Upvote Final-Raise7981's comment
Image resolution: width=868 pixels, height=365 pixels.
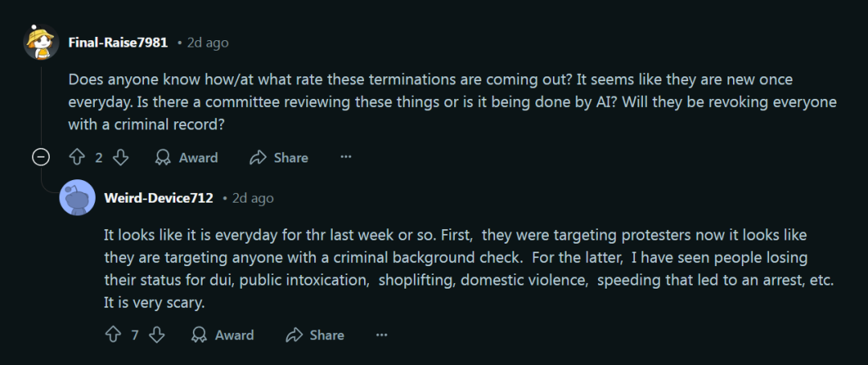click(76, 158)
